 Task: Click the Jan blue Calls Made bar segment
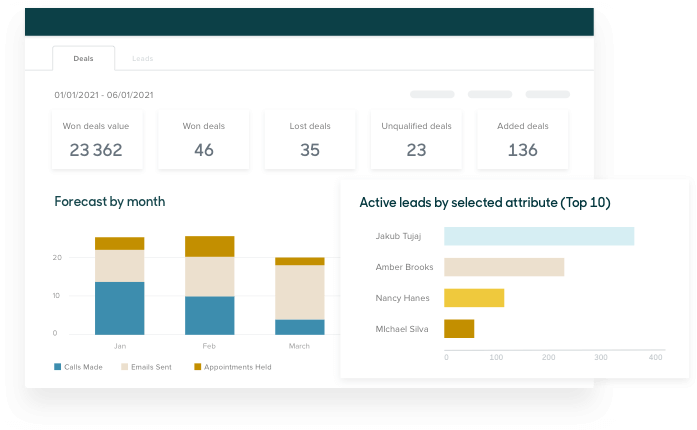(120, 308)
